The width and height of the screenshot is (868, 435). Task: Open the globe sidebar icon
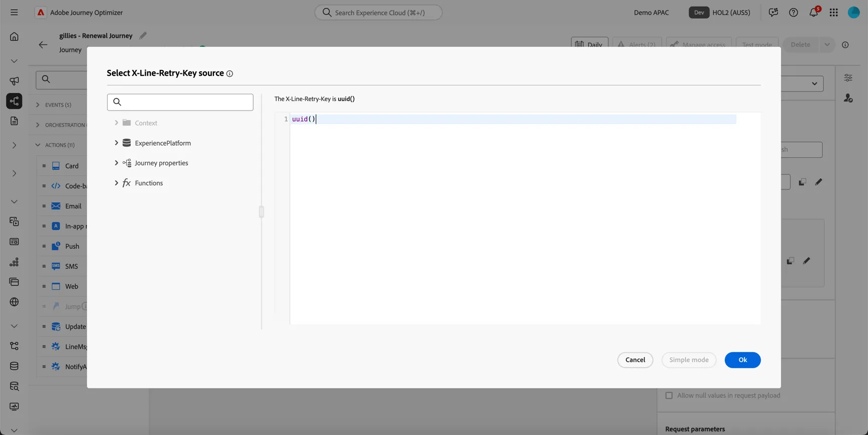[x=14, y=302]
